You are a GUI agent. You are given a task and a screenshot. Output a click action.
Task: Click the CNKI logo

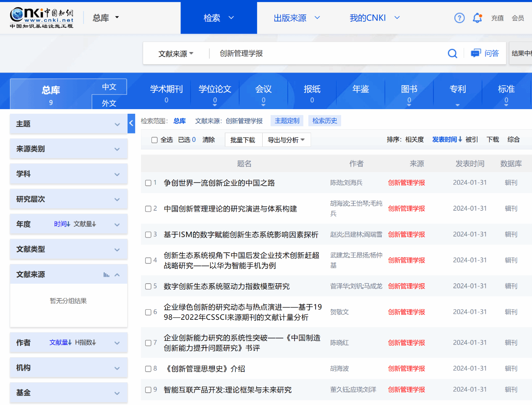point(42,18)
